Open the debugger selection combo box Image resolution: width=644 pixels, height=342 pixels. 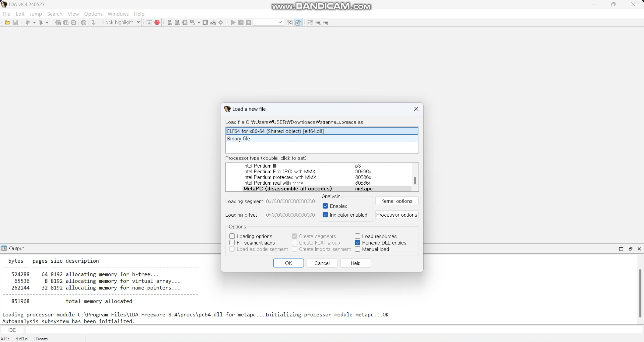pos(268,23)
